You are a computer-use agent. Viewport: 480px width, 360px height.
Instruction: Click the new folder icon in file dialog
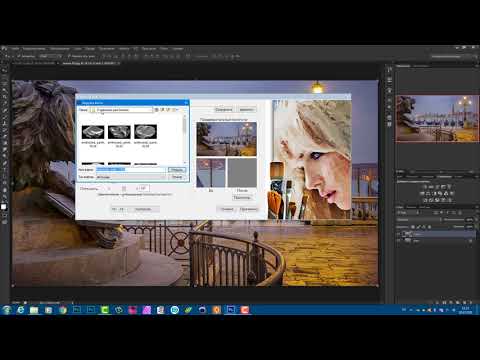point(168,110)
